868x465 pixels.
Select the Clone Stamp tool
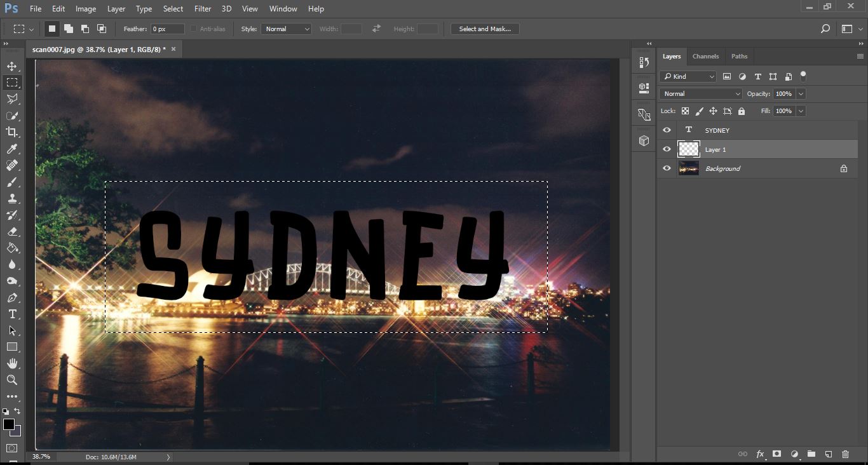[12, 198]
